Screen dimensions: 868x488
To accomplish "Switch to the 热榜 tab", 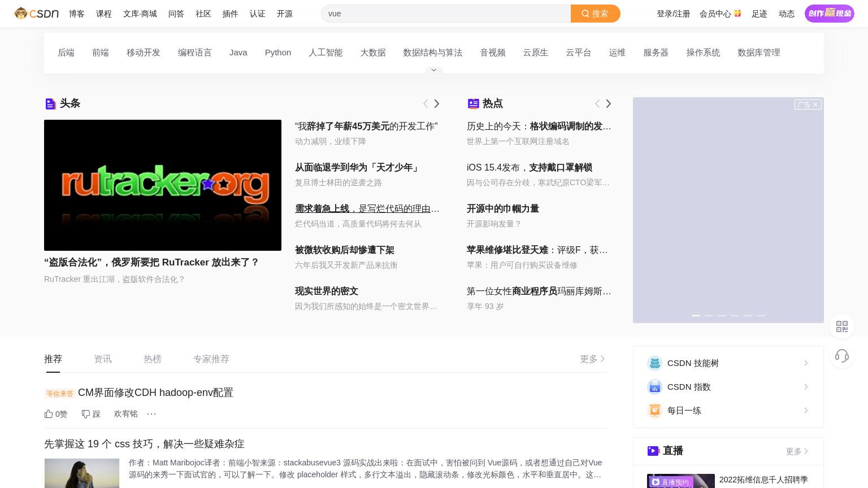I will pos(153,359).
